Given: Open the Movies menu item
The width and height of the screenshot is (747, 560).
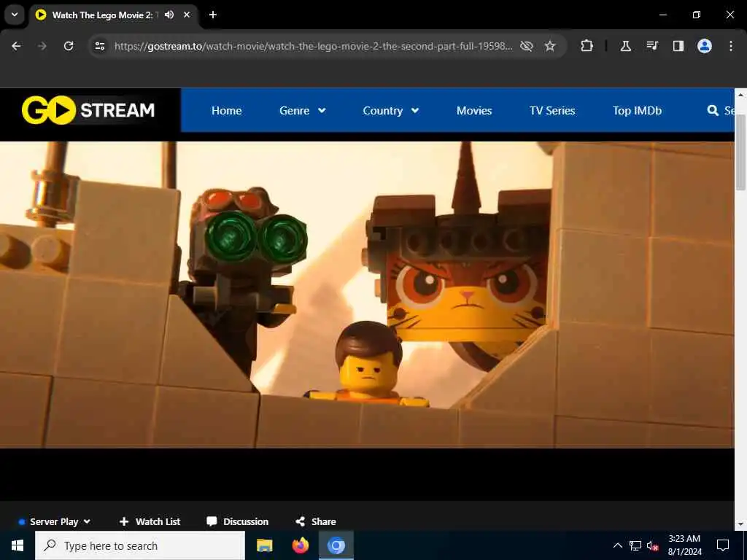Looking at the screenshot, I should (x=474, y=111).
